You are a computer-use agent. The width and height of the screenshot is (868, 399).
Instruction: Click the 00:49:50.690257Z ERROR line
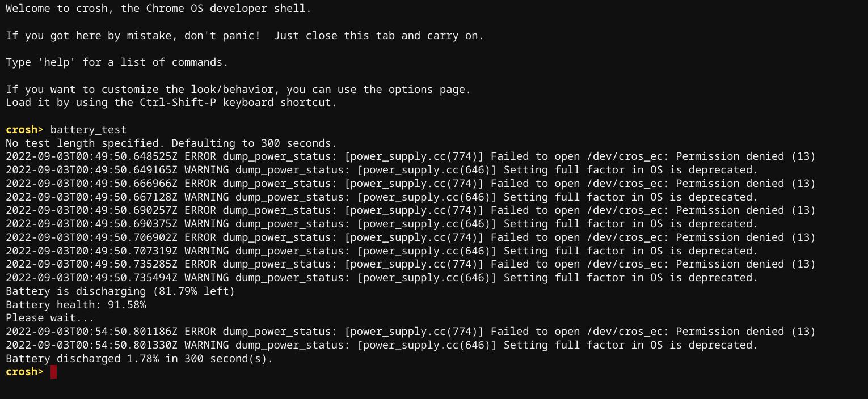tap(411, 210)
